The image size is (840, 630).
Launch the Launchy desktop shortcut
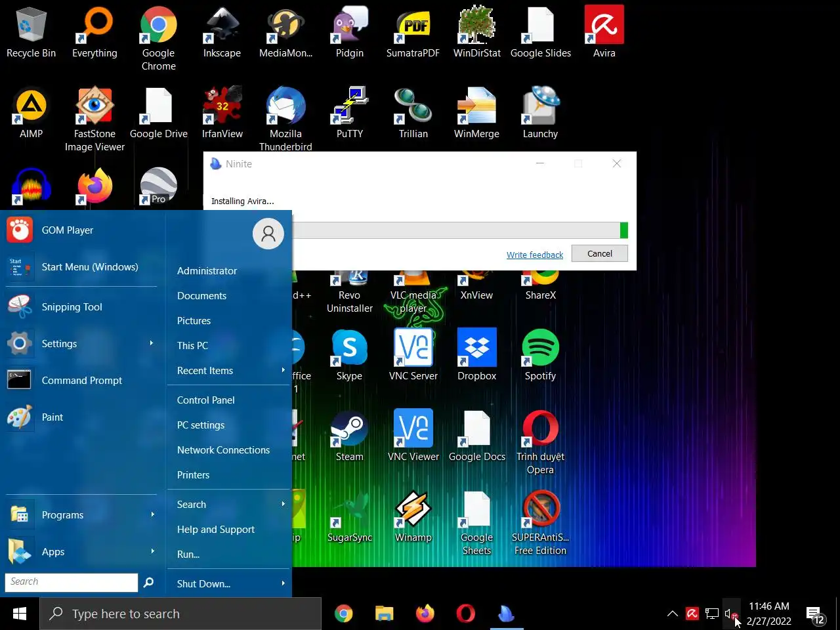tap(540, 113)
